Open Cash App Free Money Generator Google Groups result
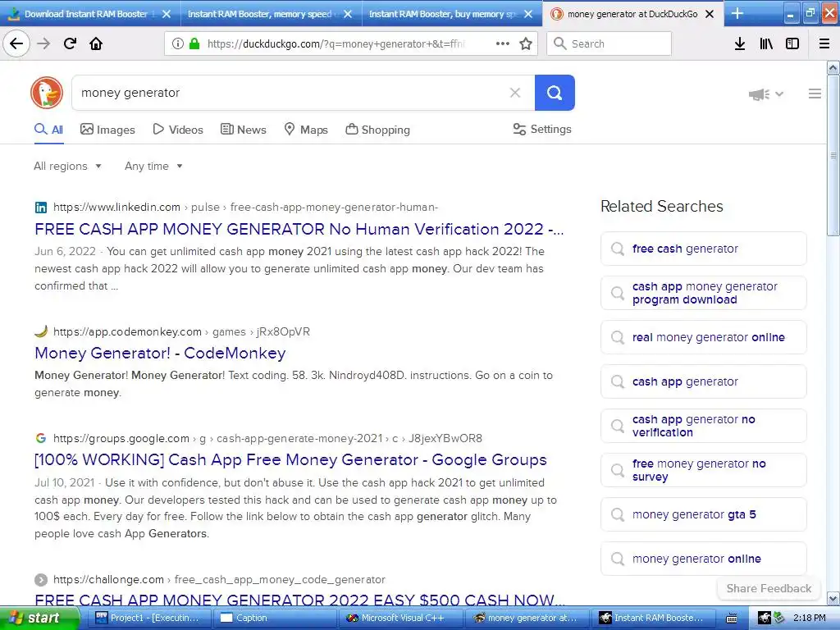Screen dimensions: 840x630 [x=290, y=459]
